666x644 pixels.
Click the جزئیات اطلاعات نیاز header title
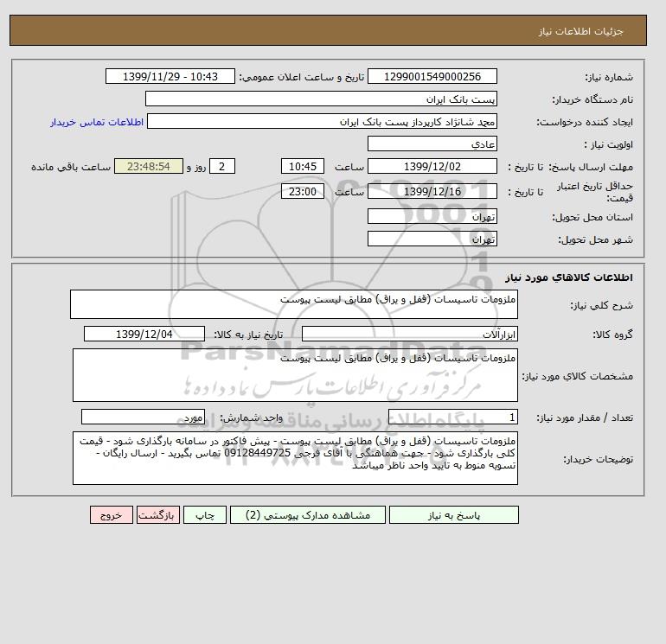[580, 31]
